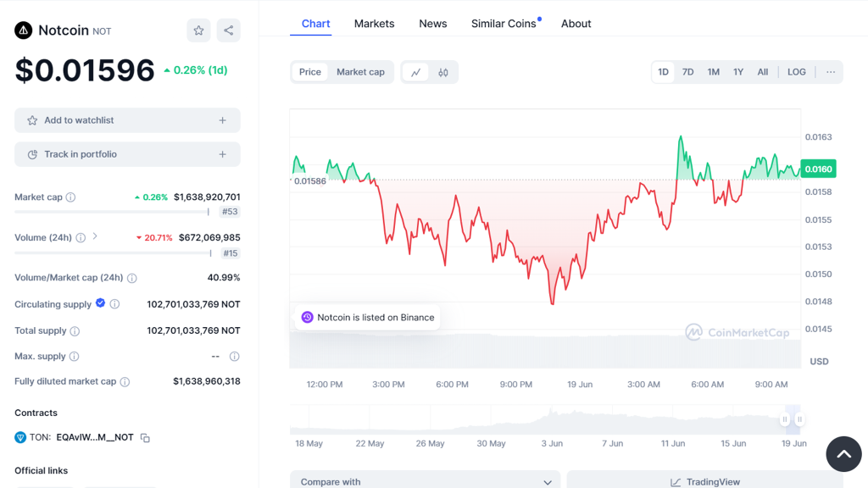Open the News tab

pyautogui.click(x=433, y=24)
